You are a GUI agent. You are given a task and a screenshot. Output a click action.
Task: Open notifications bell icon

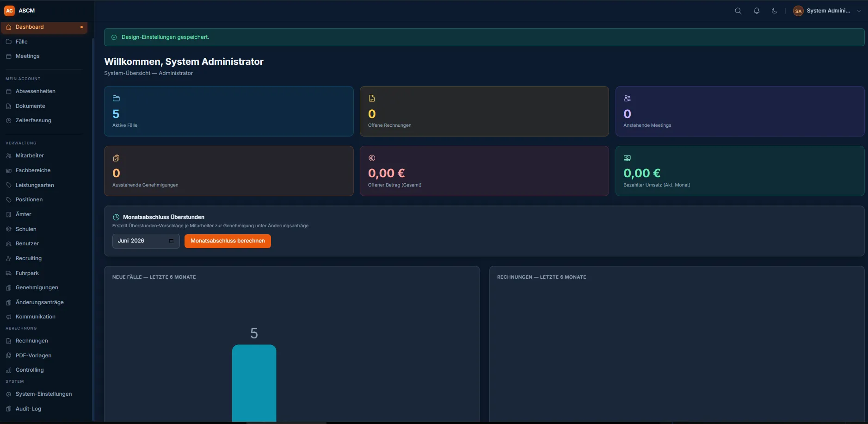pos(757,11)
